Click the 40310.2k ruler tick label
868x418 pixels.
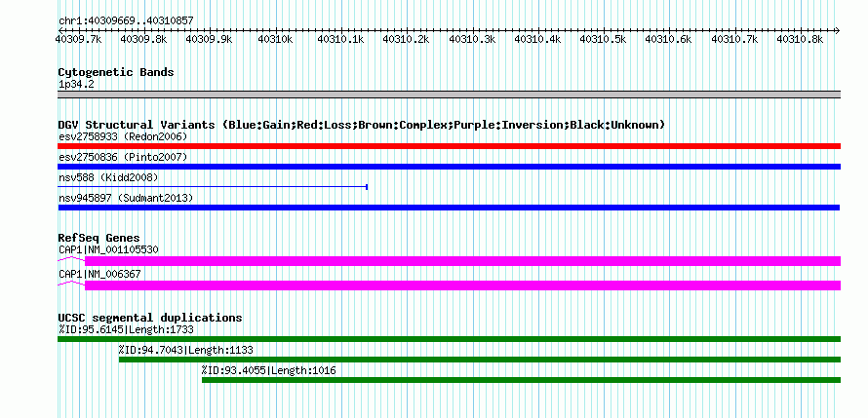point(407,39)
